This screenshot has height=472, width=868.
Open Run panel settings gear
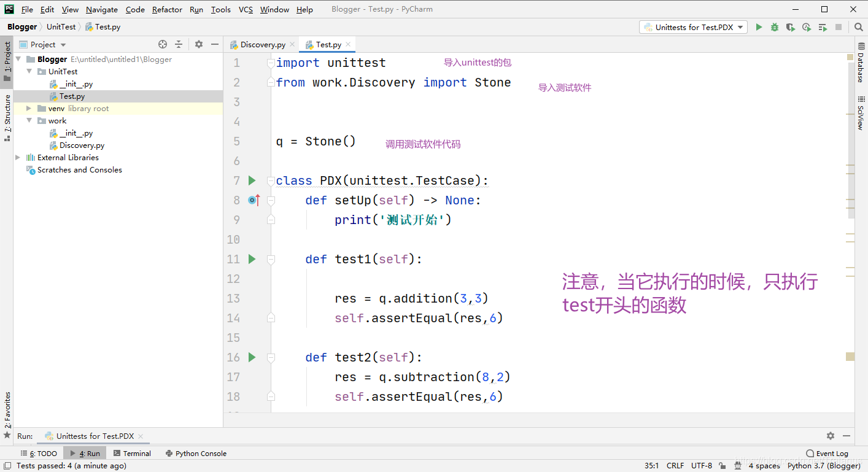pos(831,436)
